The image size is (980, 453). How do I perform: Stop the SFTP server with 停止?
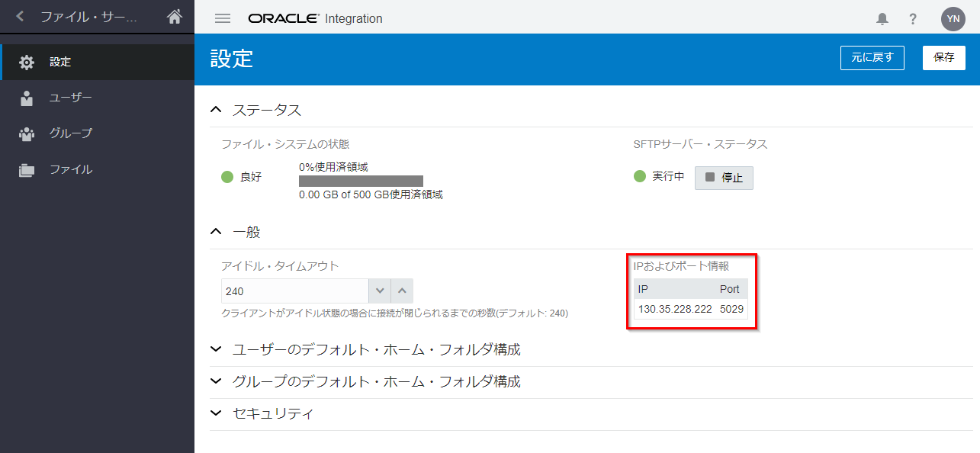724,178
